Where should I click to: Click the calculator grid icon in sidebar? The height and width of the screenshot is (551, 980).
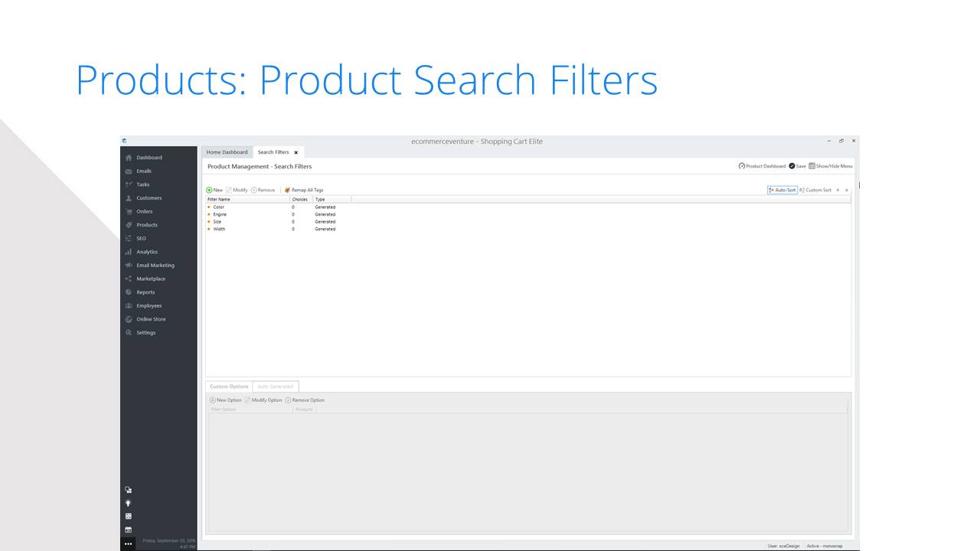point(129,516)
